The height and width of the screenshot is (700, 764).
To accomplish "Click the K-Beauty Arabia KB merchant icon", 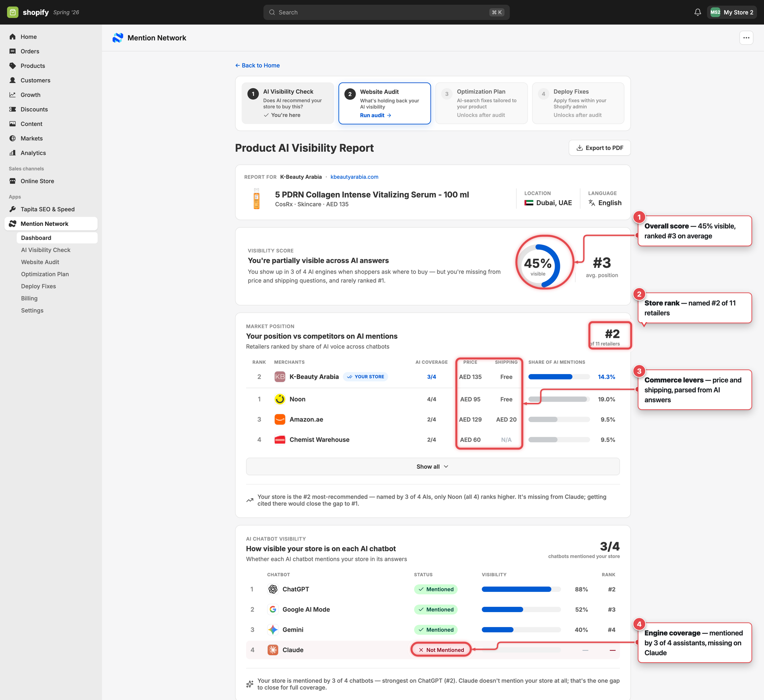I will coord(280,377).
